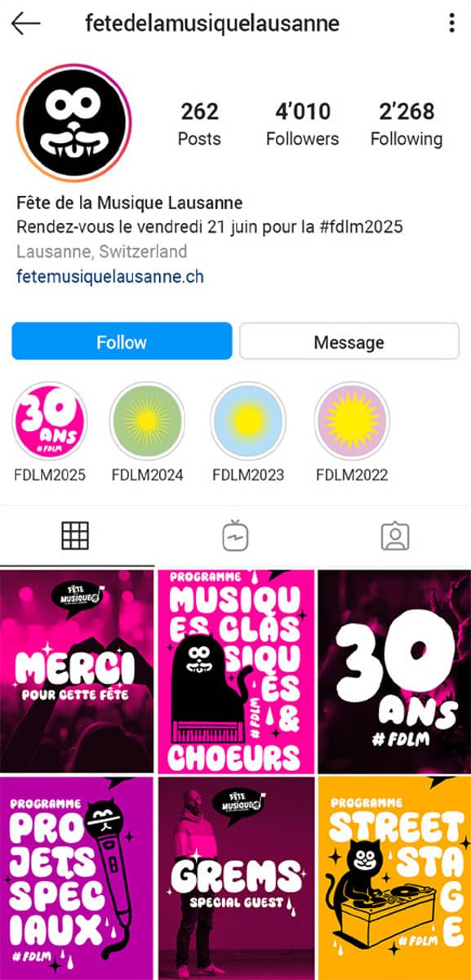The image size is (471, 980).
Task: Switch to the posts grid tab
Action: (x=76, y=536)
